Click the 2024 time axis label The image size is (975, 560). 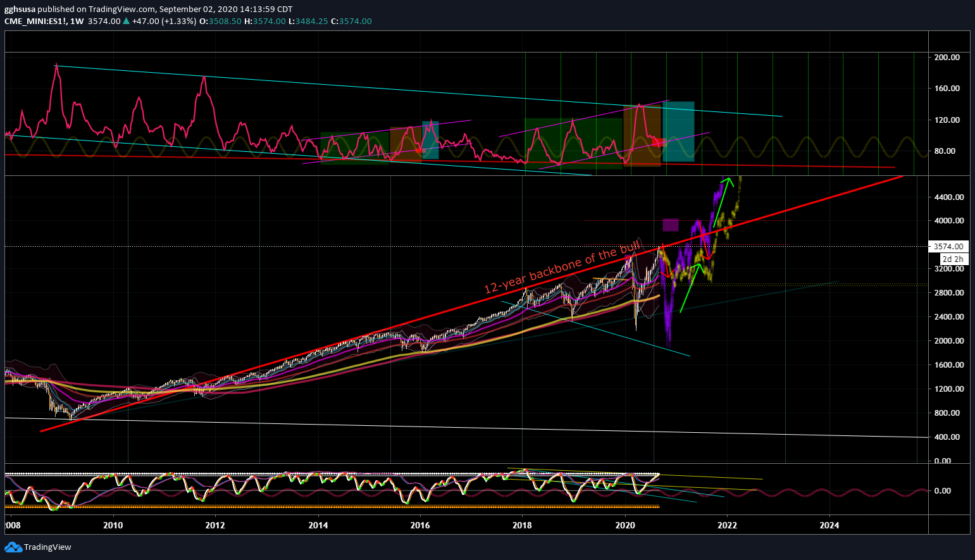click(829, 525)
